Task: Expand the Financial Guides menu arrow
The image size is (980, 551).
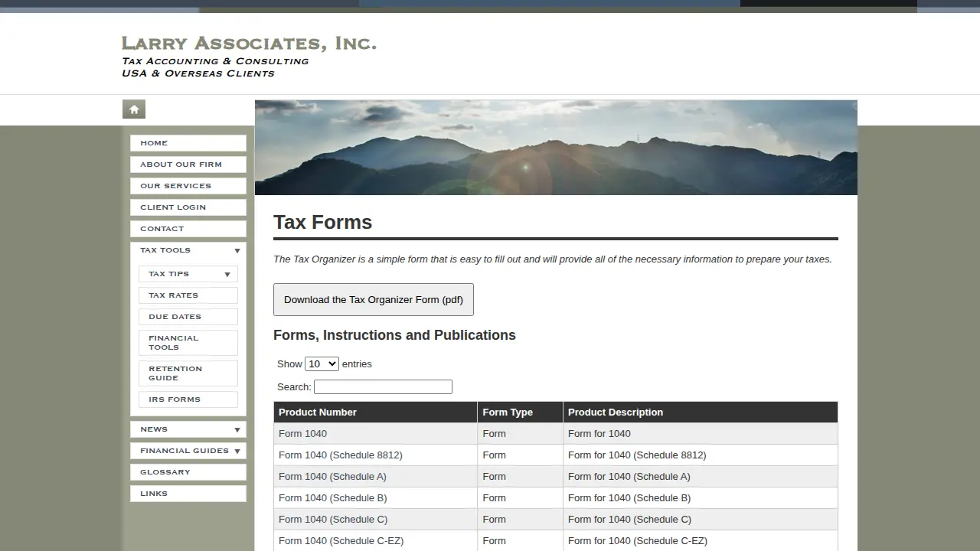Action: (x=237, y=452)
